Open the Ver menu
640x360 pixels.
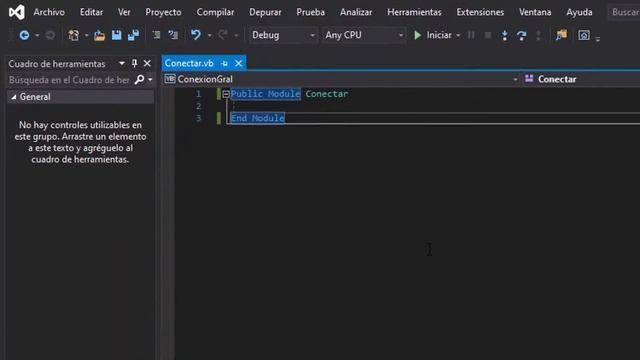[x=124, y=12]
